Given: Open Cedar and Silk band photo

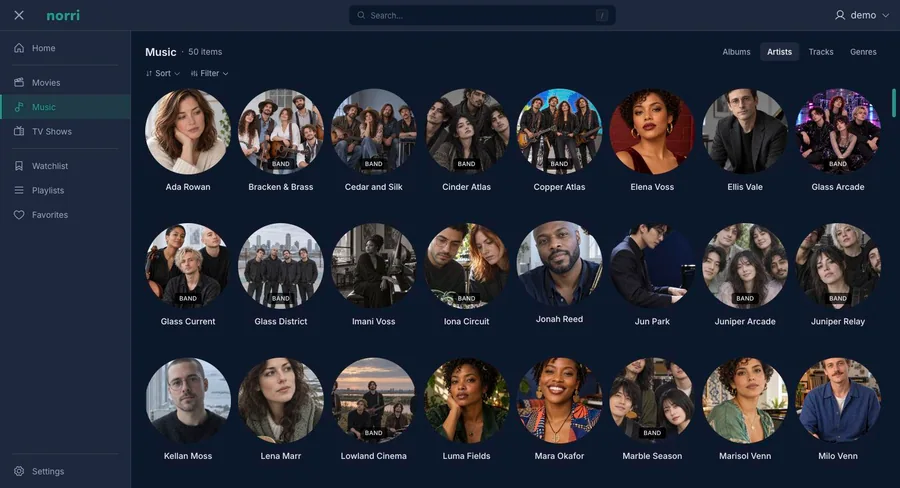Looking at the screenshot, I should (x=374, y=131).
